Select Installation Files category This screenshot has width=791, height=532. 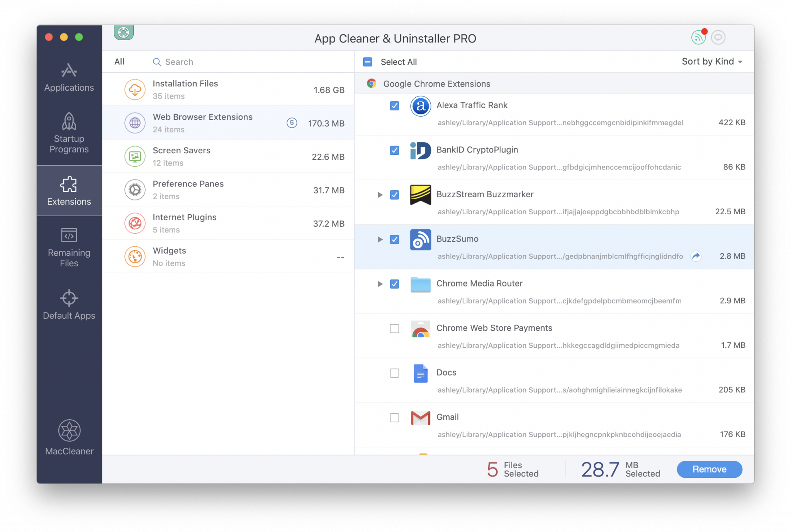[x=231, y=90]
